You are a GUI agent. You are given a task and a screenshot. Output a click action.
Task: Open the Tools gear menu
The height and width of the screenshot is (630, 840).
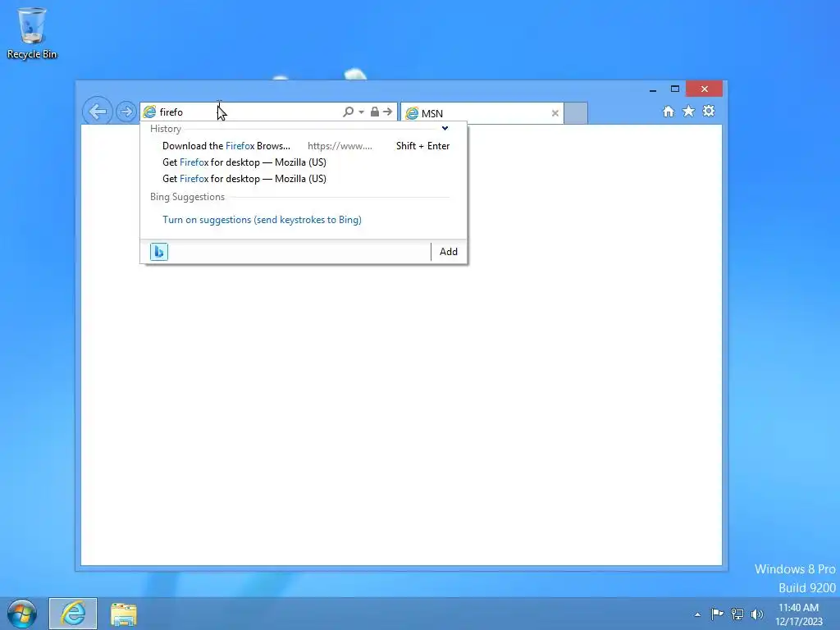click(709, 111)
